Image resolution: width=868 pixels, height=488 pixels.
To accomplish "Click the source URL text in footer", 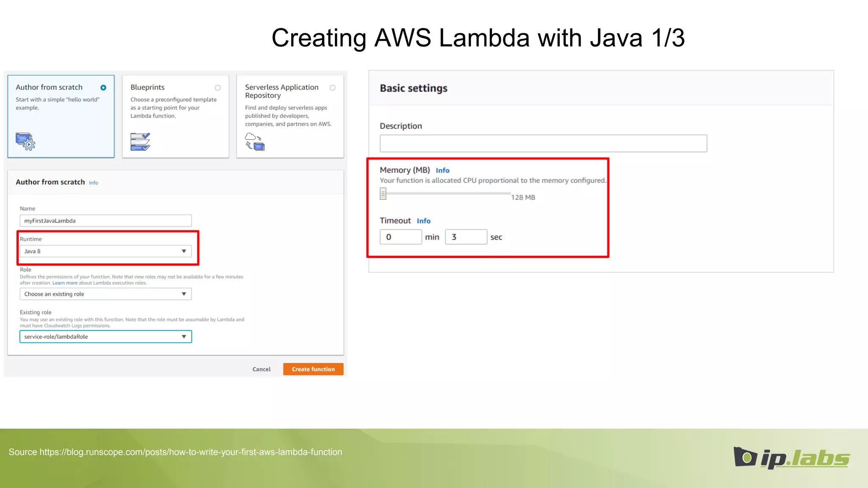I will coord(191,452).
